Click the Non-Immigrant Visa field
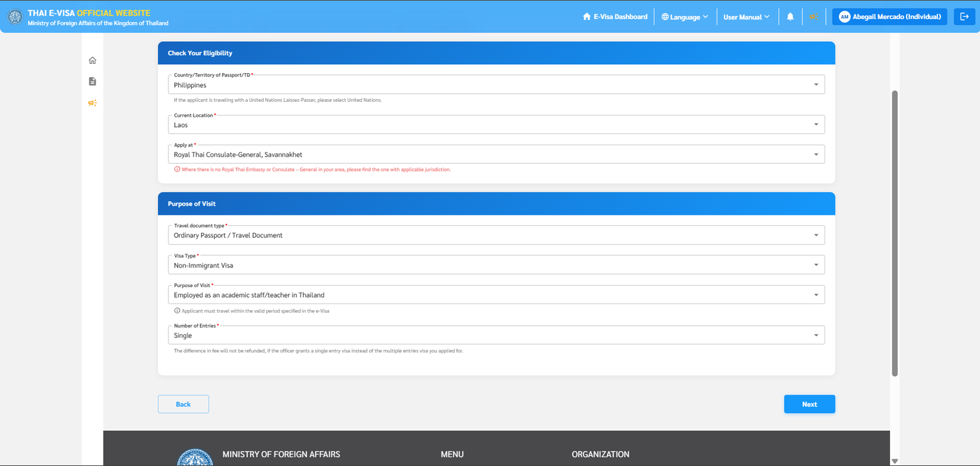 [x=496, y=264]
